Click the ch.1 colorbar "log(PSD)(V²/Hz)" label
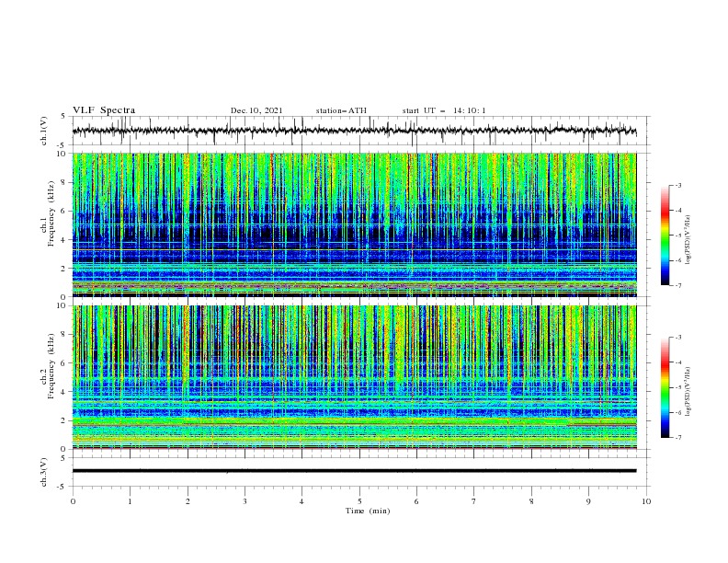This screenshot has height=563, width=728. pyautogui.click(x=688, y=240)
